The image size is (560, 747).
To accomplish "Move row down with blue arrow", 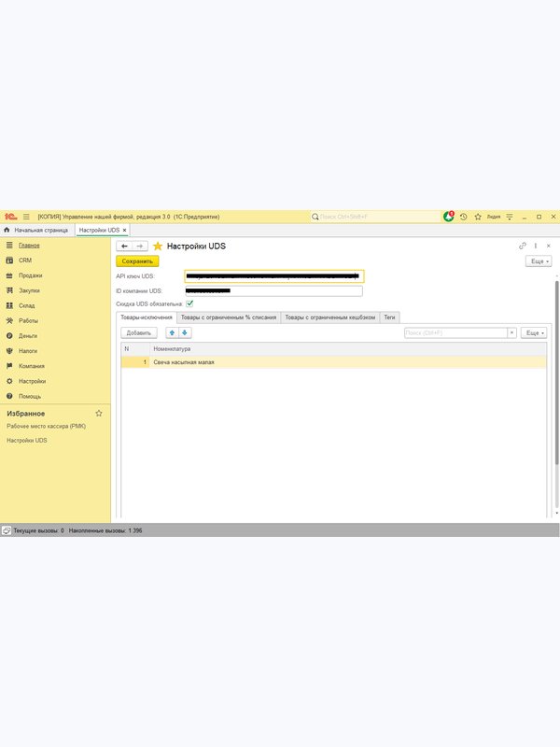I will click(185, 333).
